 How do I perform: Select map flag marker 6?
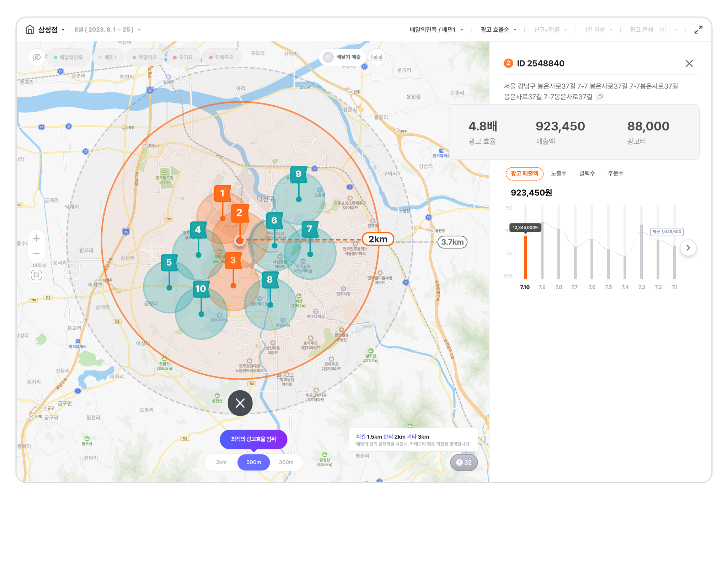(x=274, y=220)
